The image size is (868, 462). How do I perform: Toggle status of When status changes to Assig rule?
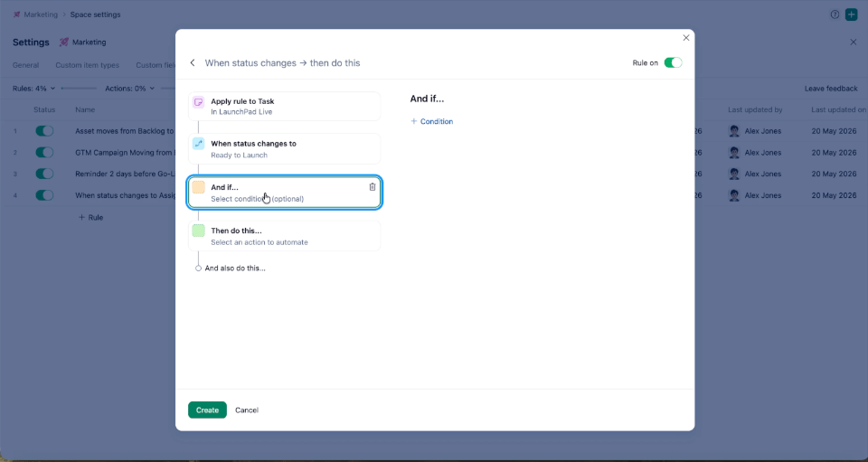[x=44, y=195]
